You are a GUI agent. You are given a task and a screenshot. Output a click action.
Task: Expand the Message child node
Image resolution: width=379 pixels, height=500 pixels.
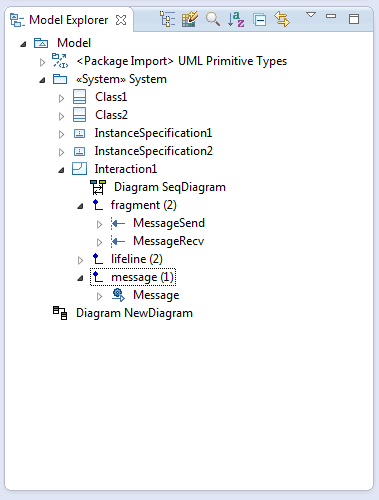99,296
